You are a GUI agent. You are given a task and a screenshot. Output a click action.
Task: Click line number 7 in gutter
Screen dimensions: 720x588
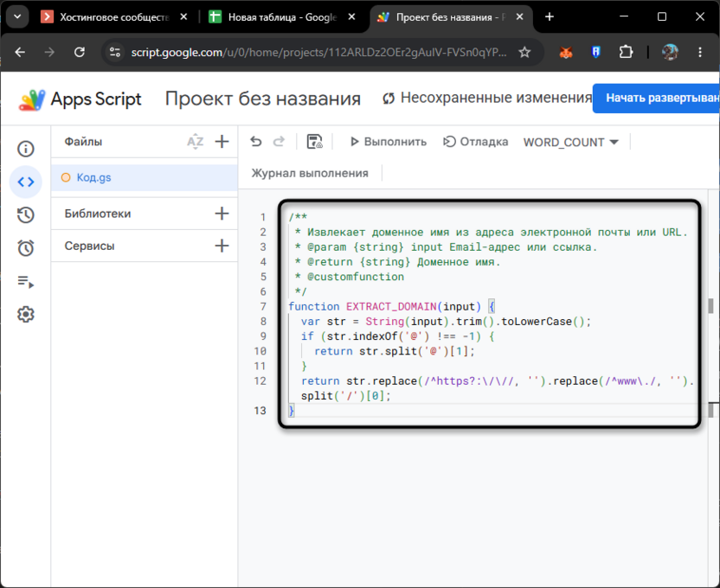pos(263,306)
